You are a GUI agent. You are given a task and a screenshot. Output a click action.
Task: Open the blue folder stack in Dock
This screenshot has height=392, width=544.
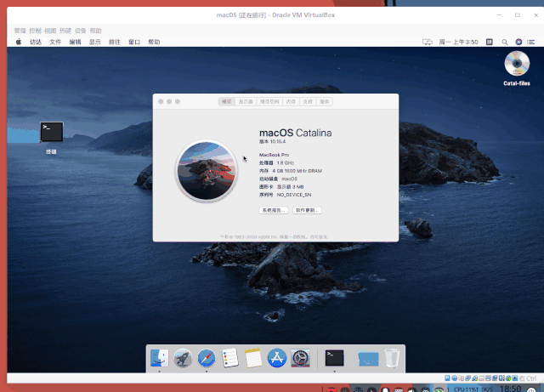pos(368,359)
